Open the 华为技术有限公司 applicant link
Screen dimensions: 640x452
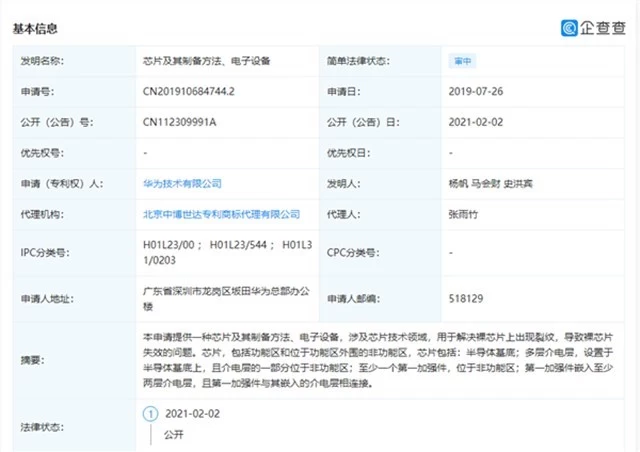pos(182,184)
